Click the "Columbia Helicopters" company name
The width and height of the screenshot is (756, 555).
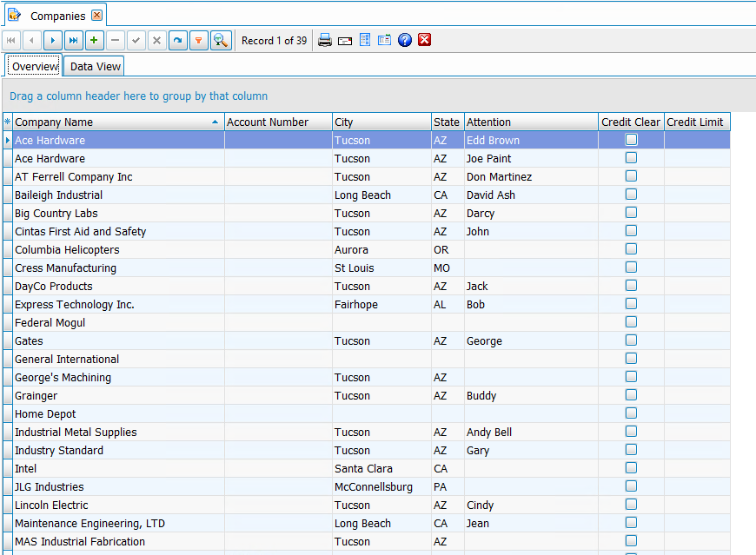[x=67, y=250]
